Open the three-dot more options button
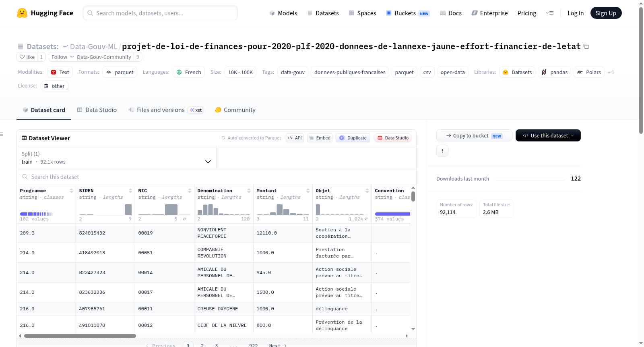Viewport: 644px width, 347px height. 442,151
